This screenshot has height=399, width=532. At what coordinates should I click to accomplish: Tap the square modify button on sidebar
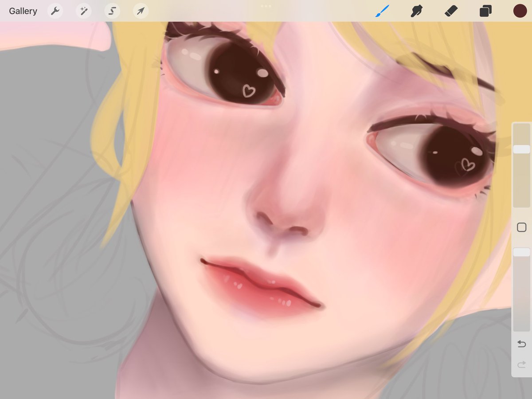pos(522,227)
